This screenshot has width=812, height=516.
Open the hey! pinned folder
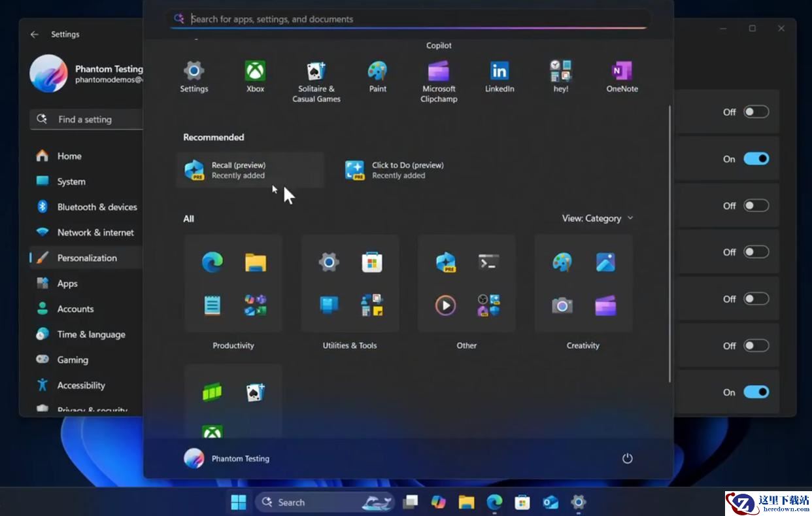561,77
